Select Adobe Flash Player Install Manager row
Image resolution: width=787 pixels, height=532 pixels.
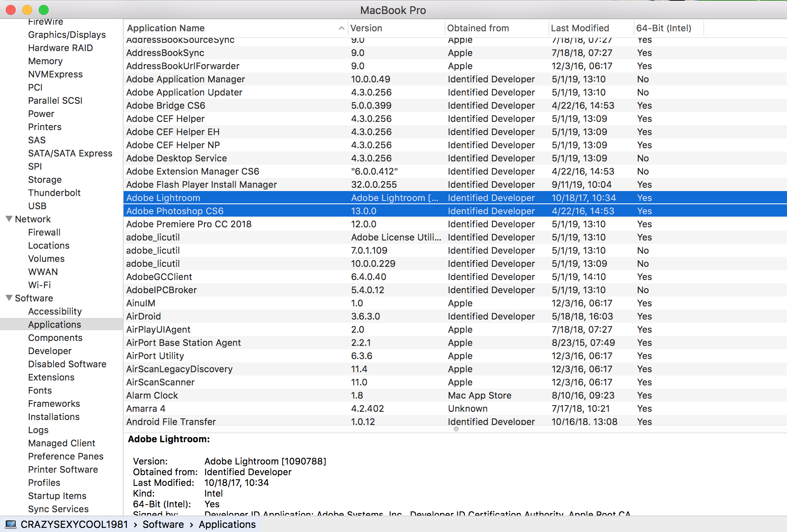click(x=455, y=184)
